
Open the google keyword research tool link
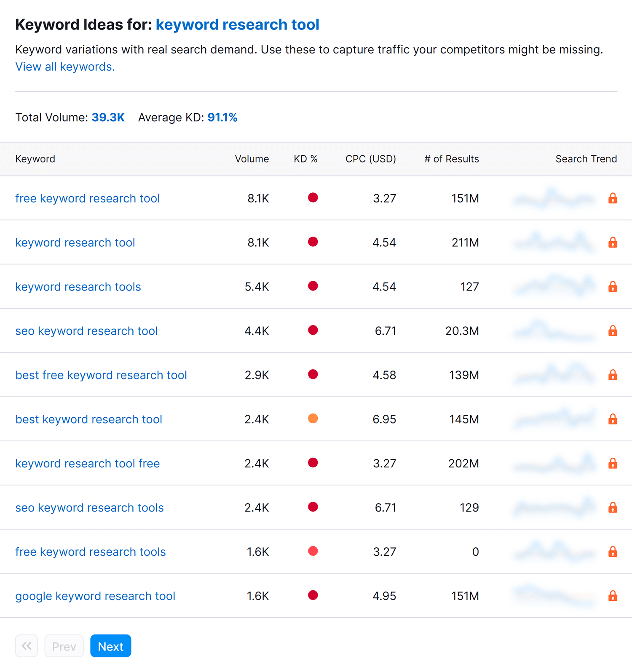pos(95,596)
